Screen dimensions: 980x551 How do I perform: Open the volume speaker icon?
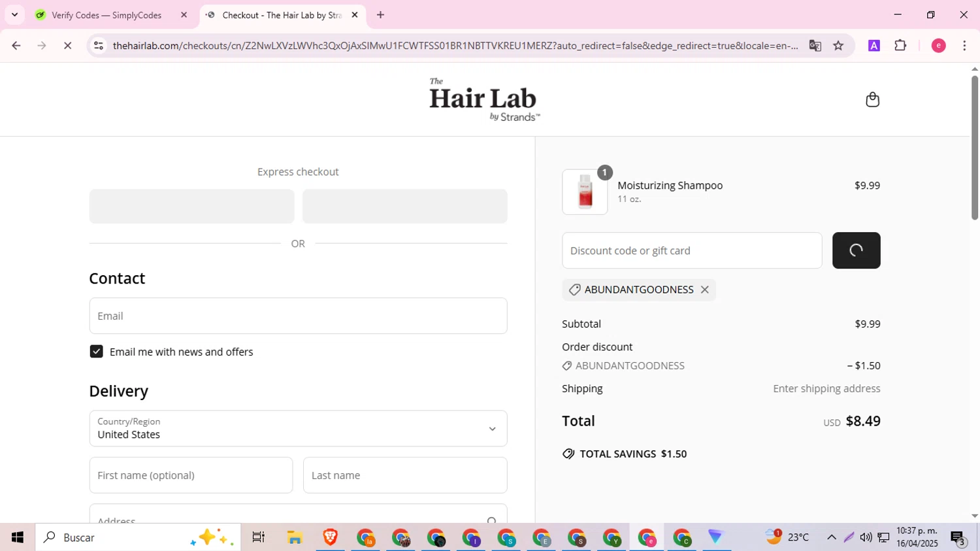(x=866, y=537)
